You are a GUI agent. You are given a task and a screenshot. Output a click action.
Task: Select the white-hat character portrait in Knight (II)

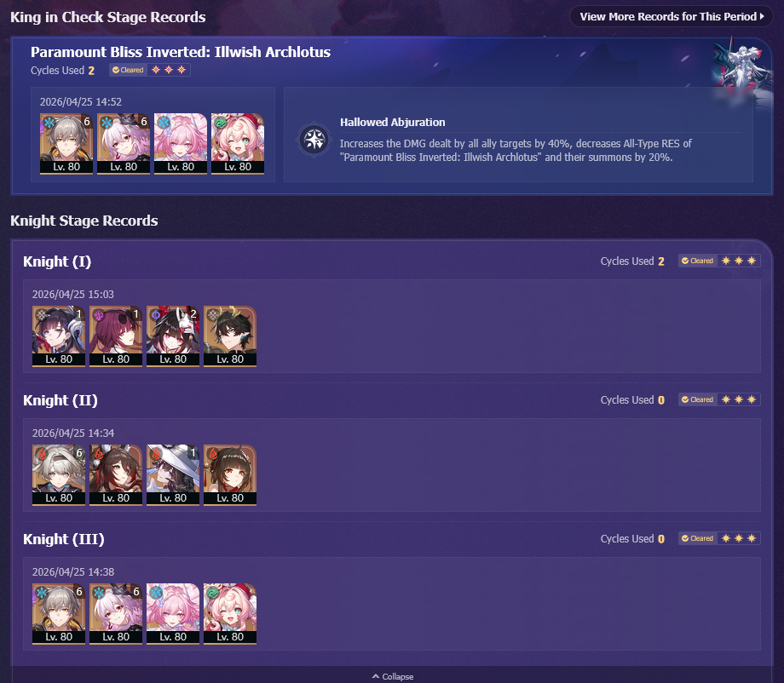point(173,475)
